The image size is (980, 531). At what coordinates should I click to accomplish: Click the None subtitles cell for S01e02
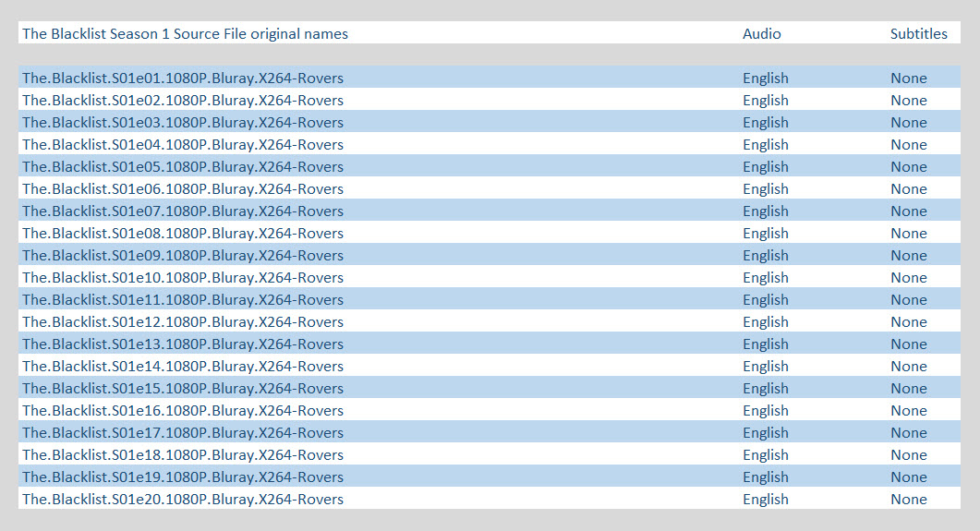point(909,101)
